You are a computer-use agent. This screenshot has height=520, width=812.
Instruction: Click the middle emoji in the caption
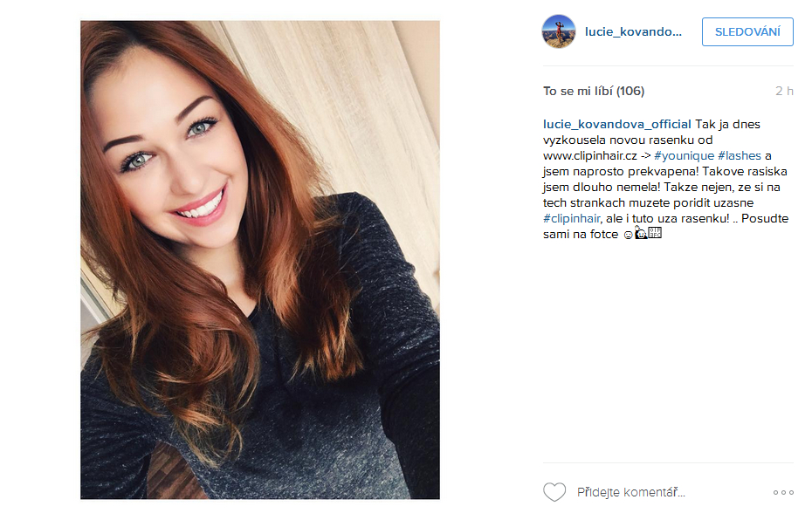pos(641,233)
